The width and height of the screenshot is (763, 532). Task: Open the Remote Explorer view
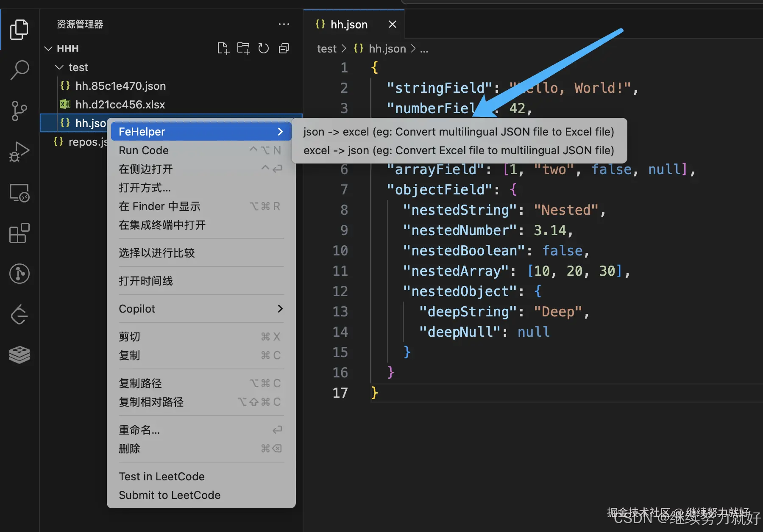pyautogui.click(x=19, y=193)
